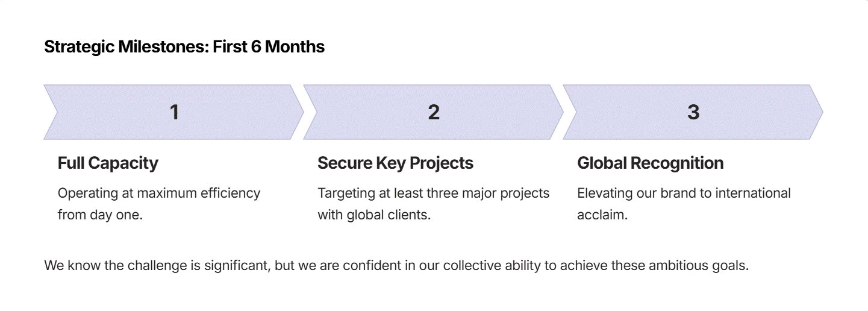868x311 pixels.
Task: Select the chevron arrow numbered 3
Action: 693,112
